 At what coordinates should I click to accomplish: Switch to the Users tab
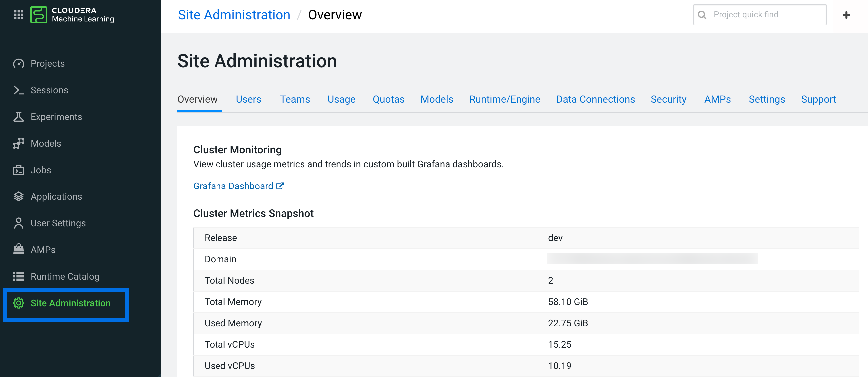pos(248,99)
